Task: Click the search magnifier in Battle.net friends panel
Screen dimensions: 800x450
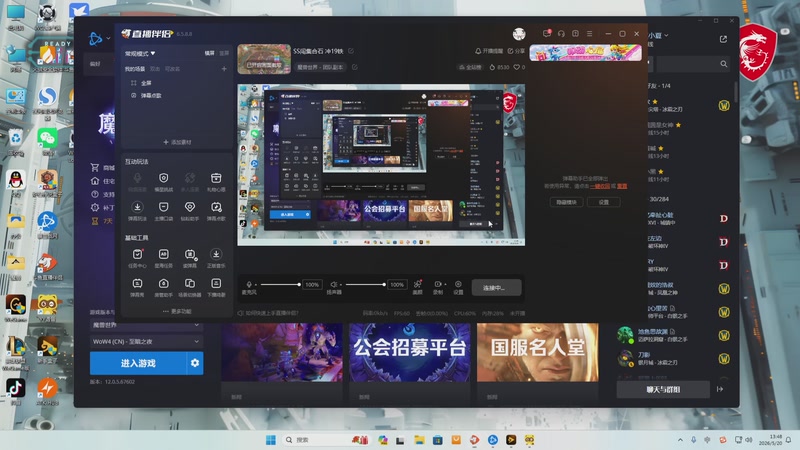Action: (x=723, y=64)
